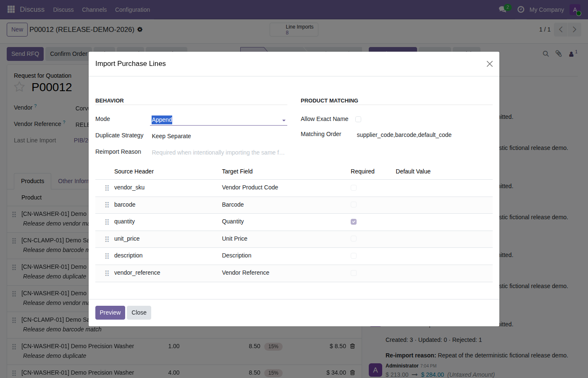Open the Channels menu
This screenshot has height=378, width=588.
(94, 10)
